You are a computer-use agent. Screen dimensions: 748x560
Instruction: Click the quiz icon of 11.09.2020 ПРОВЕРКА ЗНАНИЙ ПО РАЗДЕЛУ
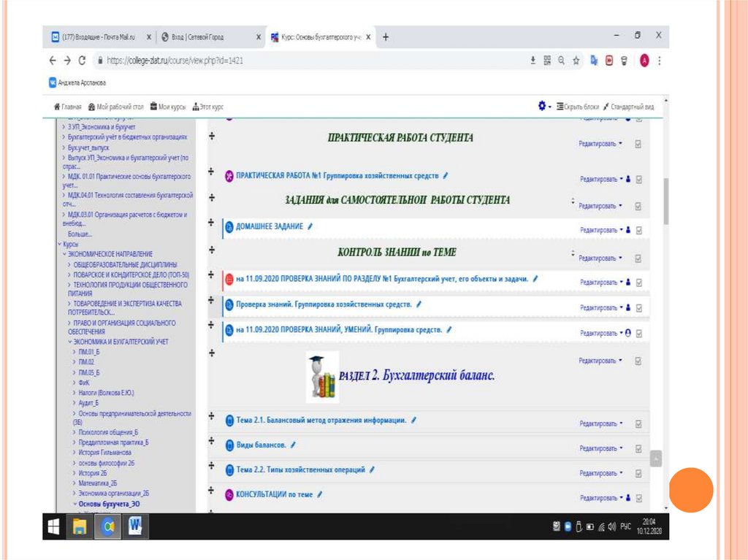[x=229, y=280]
